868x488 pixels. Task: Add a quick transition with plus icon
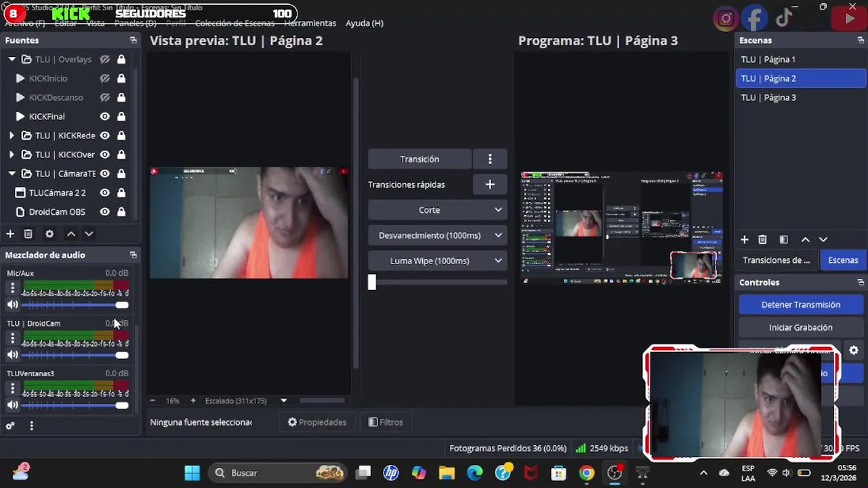(490, 184)
